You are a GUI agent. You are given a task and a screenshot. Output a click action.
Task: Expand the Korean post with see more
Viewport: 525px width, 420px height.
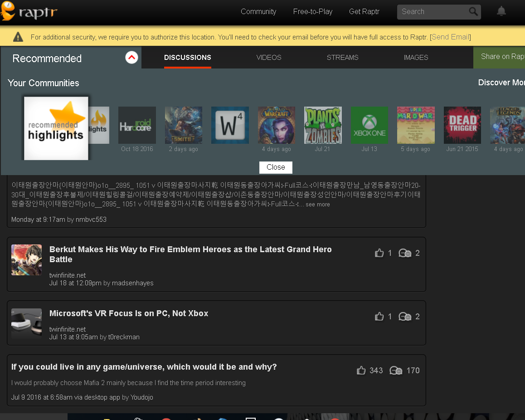[317, 205]
